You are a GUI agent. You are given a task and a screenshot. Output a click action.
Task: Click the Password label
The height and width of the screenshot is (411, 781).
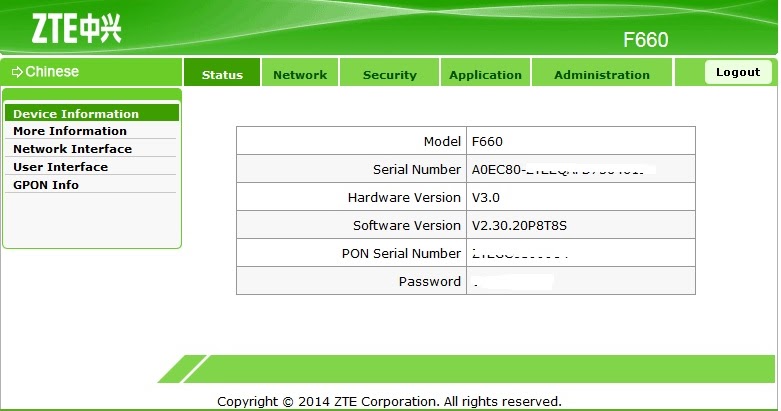point(429,281)
